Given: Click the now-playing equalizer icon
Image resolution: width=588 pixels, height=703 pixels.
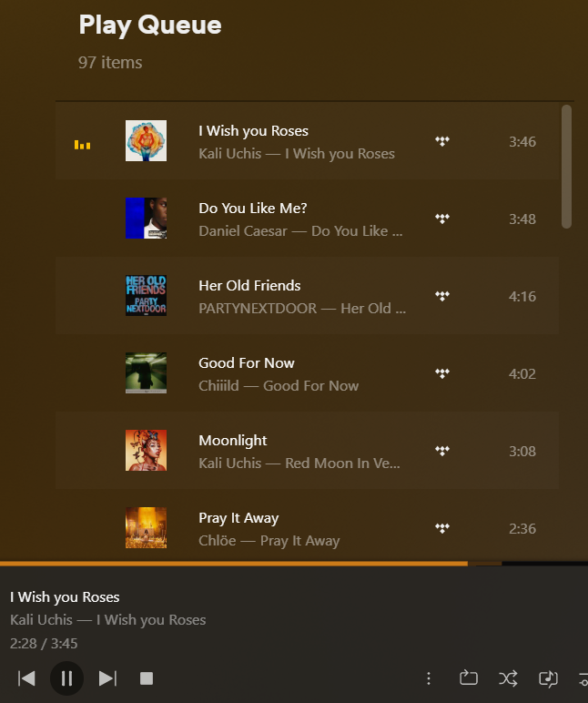Looking at the screenshot, I should click(x=82, y=144).
